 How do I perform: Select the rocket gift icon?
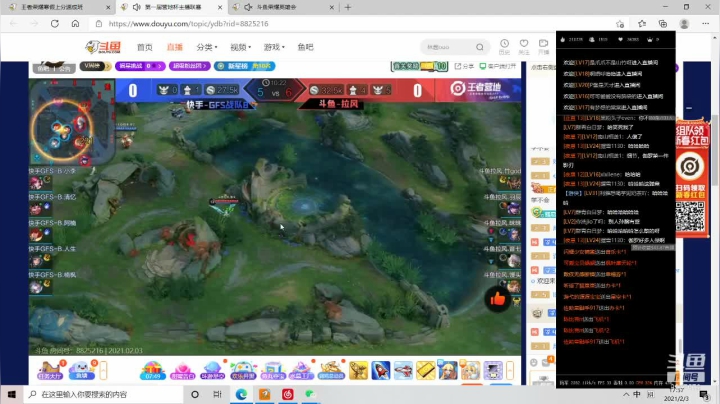coord(381,370)
